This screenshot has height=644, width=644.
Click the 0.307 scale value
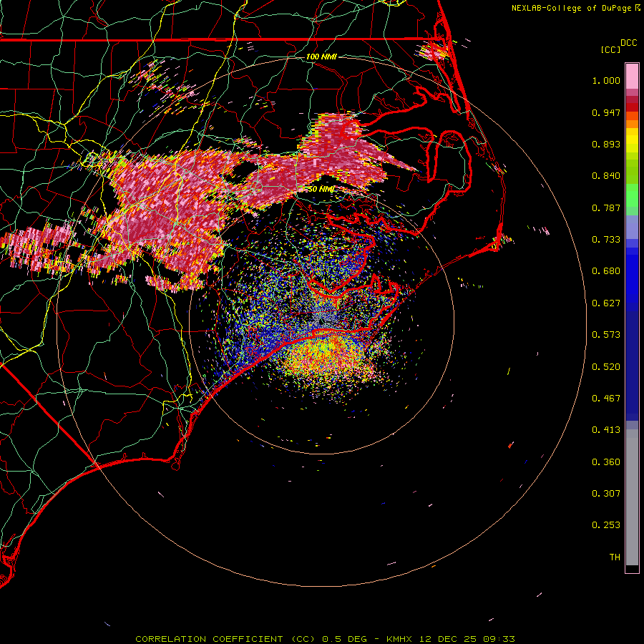606,494
